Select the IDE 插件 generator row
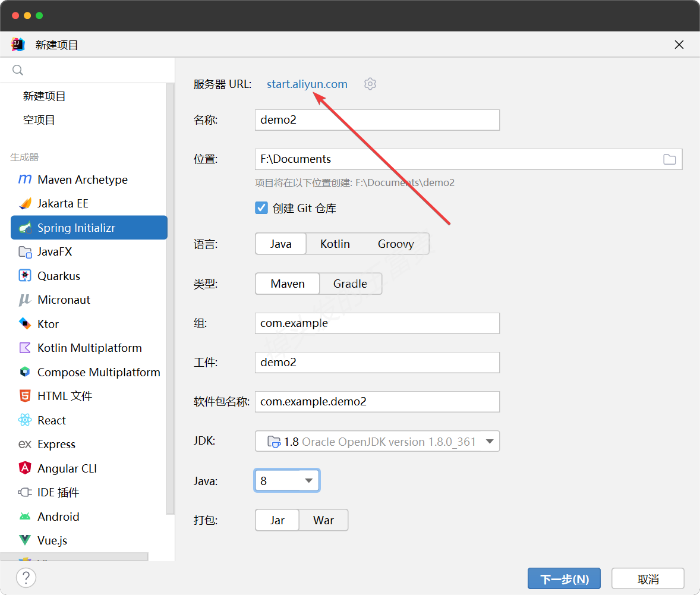Screen dimensions: 700x595 [89, 492]
